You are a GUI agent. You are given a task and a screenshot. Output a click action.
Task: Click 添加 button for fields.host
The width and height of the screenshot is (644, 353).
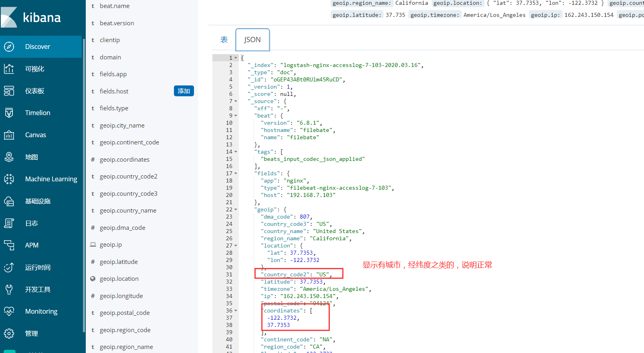click(x=184, y=91)
